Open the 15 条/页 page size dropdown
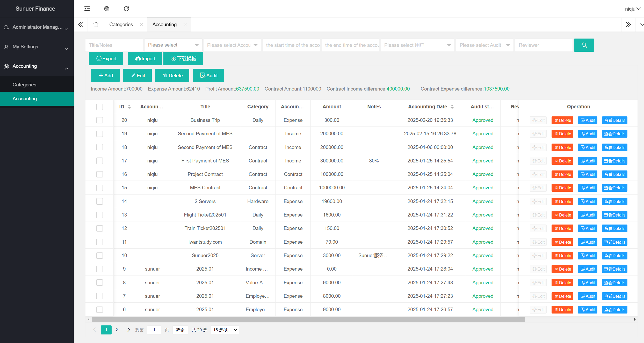This screenshot has width=644, height=343. point(225,330)
